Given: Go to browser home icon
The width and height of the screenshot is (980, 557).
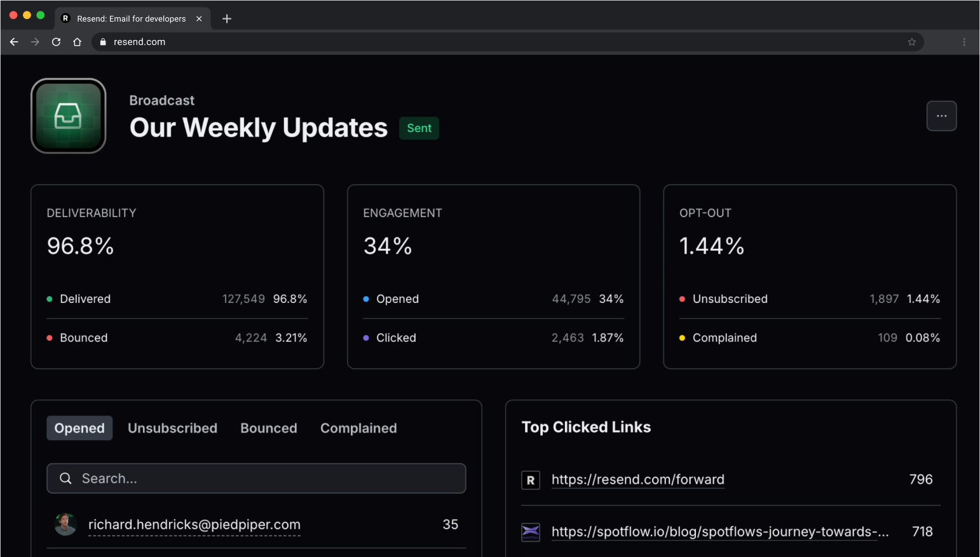Looking at the screenshot, I should (77, 42).
